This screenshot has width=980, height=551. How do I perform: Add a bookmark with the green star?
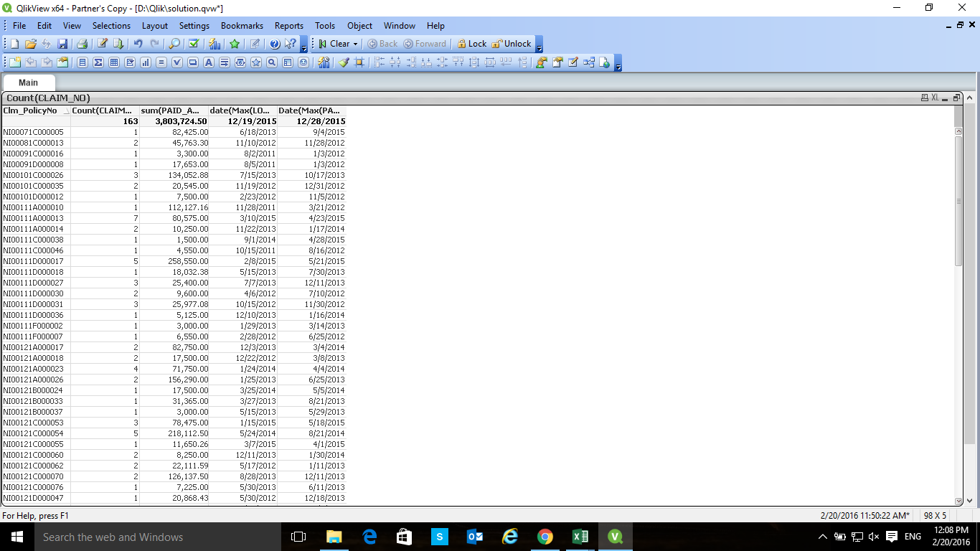point(235,44)
